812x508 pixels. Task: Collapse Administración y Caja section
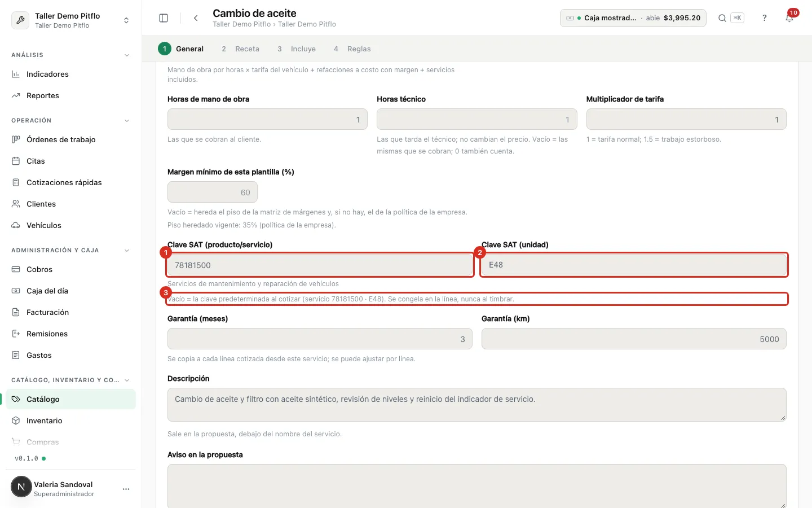pyautogui.click(x=127, y=251)
